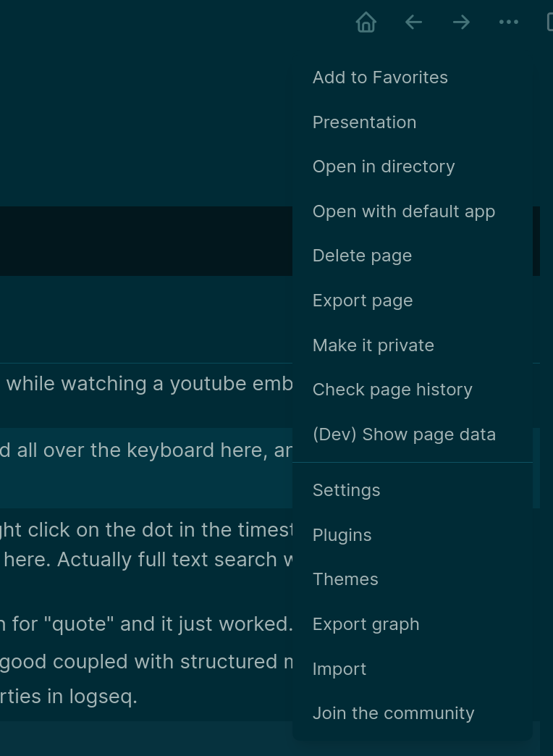Open the Settings entry
This screenshot has height=756, width=553.
click(346, 490)
